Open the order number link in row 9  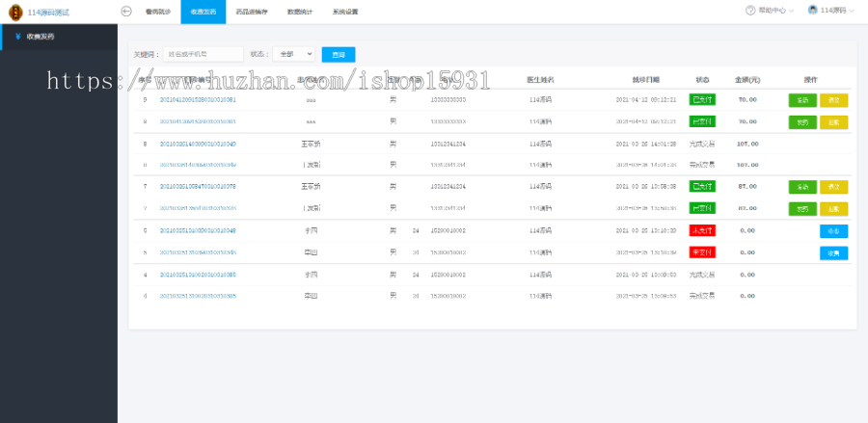coord(198,99)
